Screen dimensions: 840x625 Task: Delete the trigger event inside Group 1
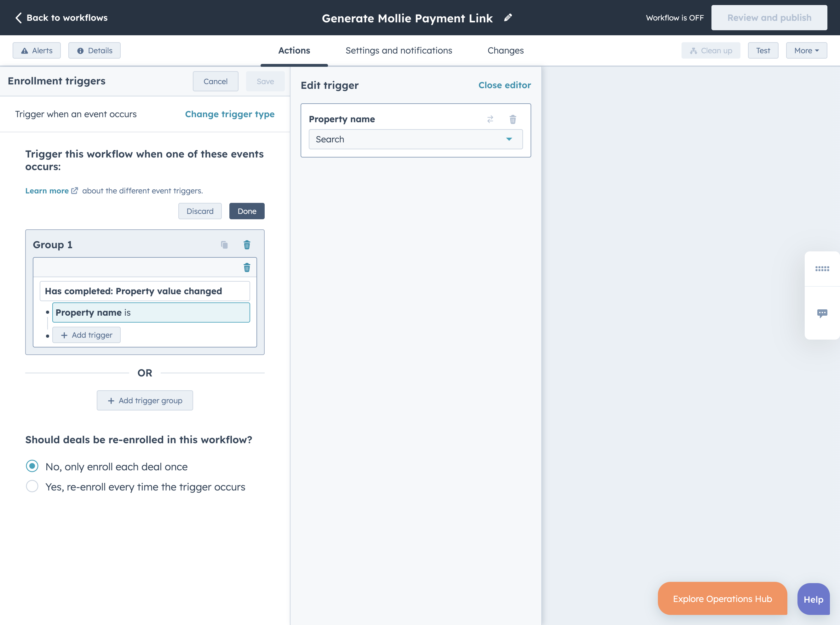pyautogui.click(x=247, y=268)
